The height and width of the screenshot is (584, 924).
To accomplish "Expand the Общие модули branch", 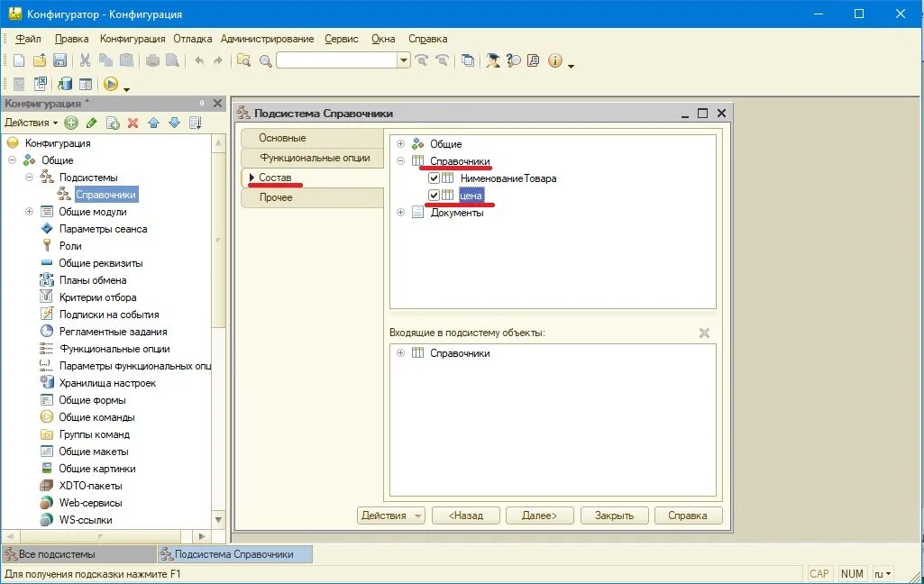I will [29, 212].
